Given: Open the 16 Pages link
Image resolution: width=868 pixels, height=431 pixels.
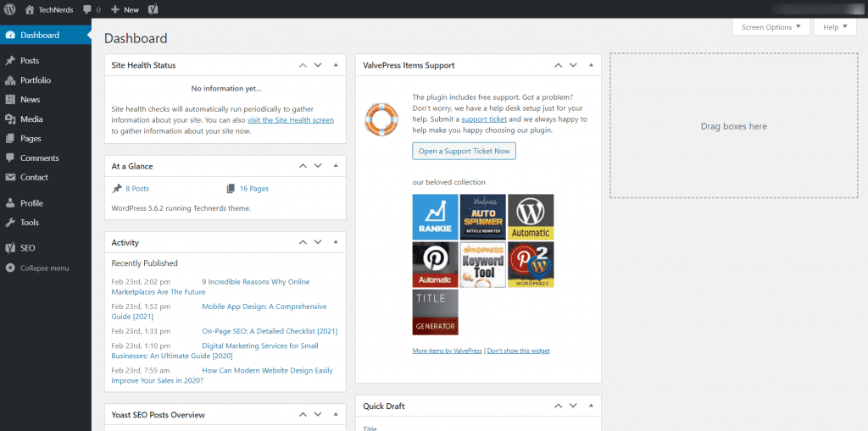Looking at the screenshot, I should (x=254, y=189).
